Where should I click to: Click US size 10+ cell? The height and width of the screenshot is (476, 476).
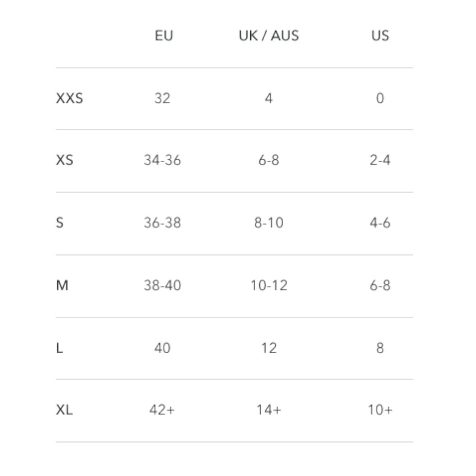tap(380, 410)
